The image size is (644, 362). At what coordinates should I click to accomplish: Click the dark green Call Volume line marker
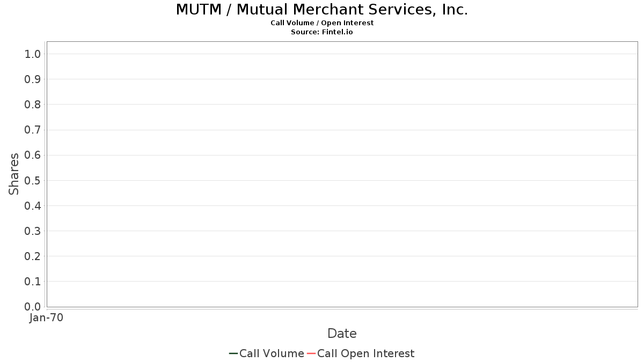233,353
